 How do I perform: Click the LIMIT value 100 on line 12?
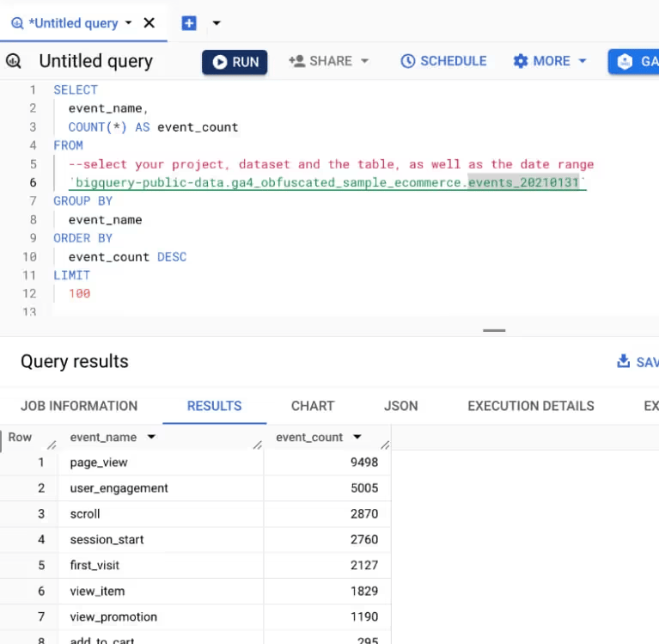(79, 293)
